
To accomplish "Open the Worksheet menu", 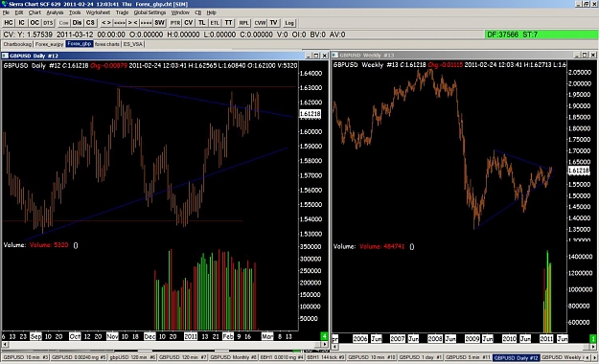I will (98, 12).
